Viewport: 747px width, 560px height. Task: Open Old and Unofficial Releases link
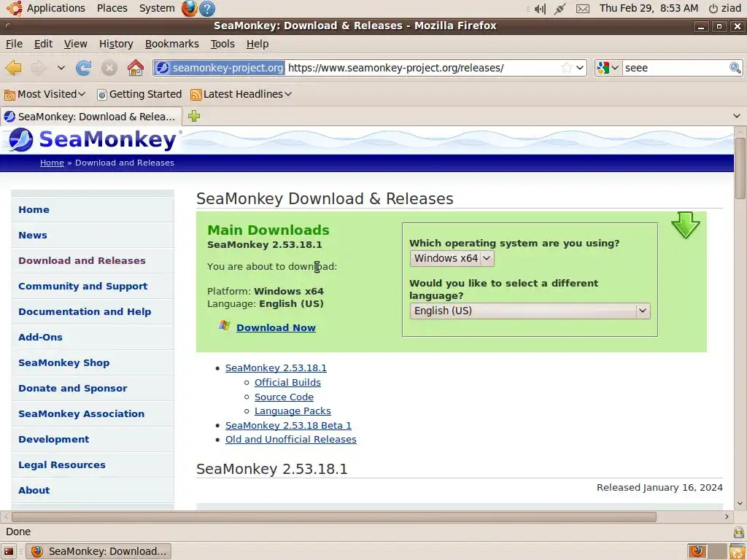(x=290, y=440)
